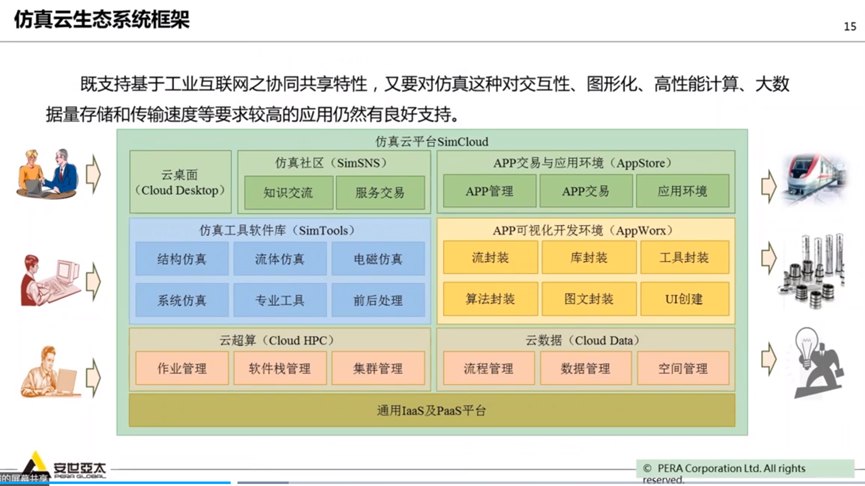Click the 电磁仿真 block
865x486 pixels.
pos(378,260)
